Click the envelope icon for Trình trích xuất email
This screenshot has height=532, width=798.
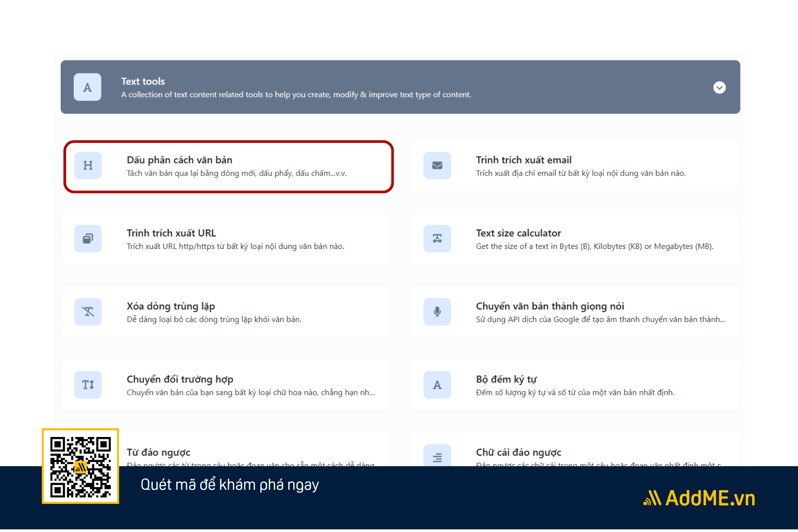[437, 166]
